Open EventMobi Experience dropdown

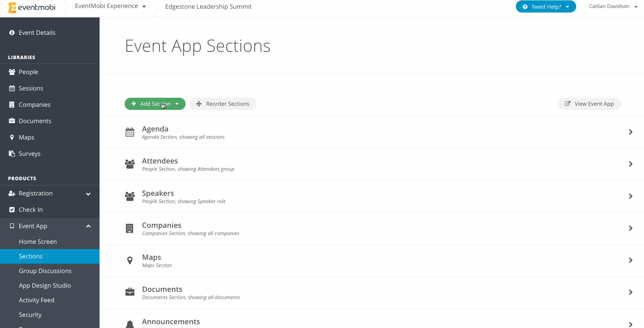click(110, 6)
